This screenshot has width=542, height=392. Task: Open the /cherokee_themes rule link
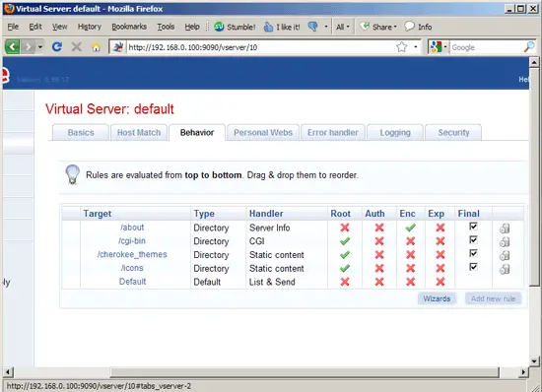pos(132,254)
